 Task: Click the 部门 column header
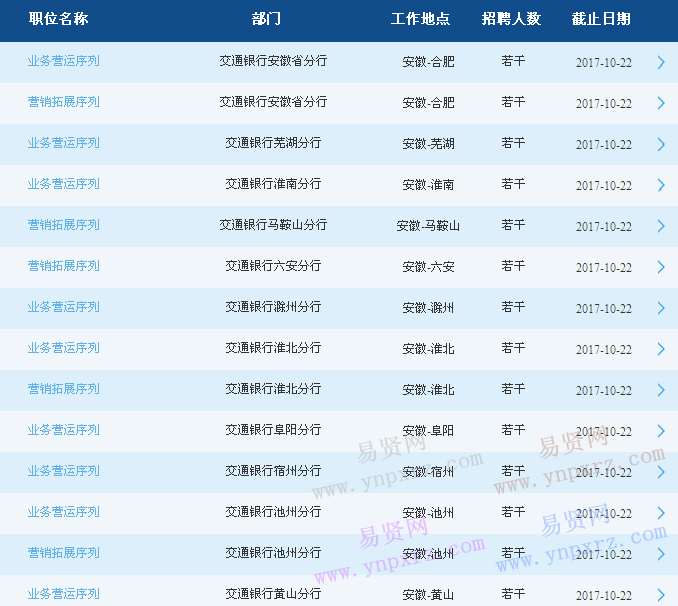(x=266, y=19)
